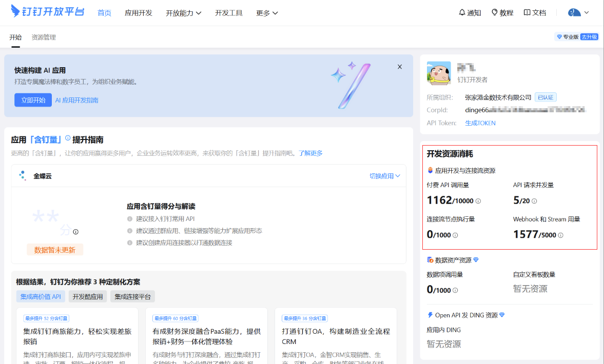Open the 有成财务深度融合PaaS能力 solution card
Image resolution: width=604 pixels, height=364 pixels.
click(206, 336)
